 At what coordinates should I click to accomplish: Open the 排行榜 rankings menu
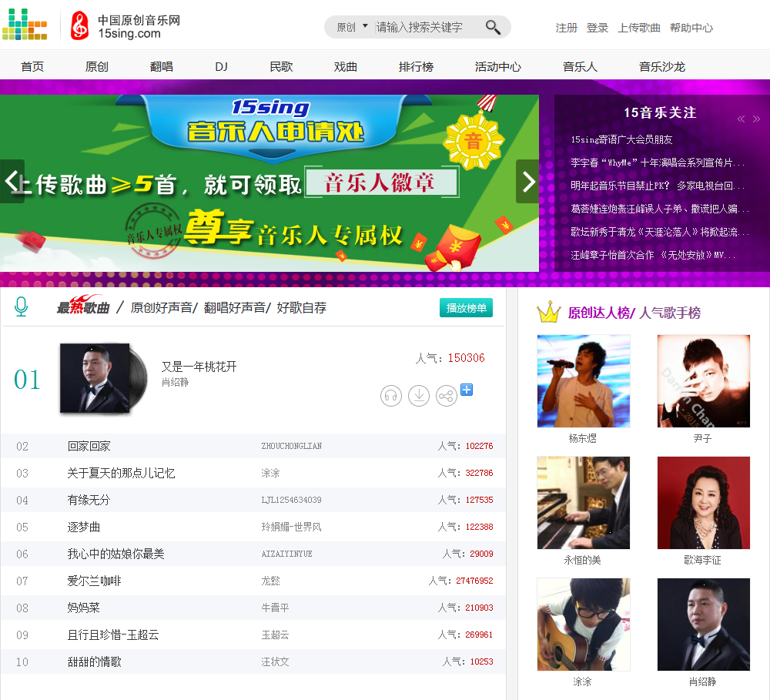[416, 66]
